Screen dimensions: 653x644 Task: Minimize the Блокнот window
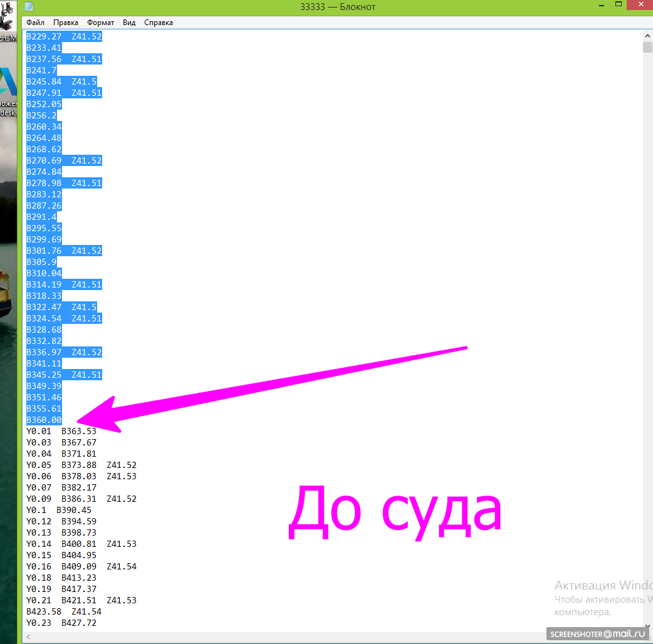coord(602,6)
